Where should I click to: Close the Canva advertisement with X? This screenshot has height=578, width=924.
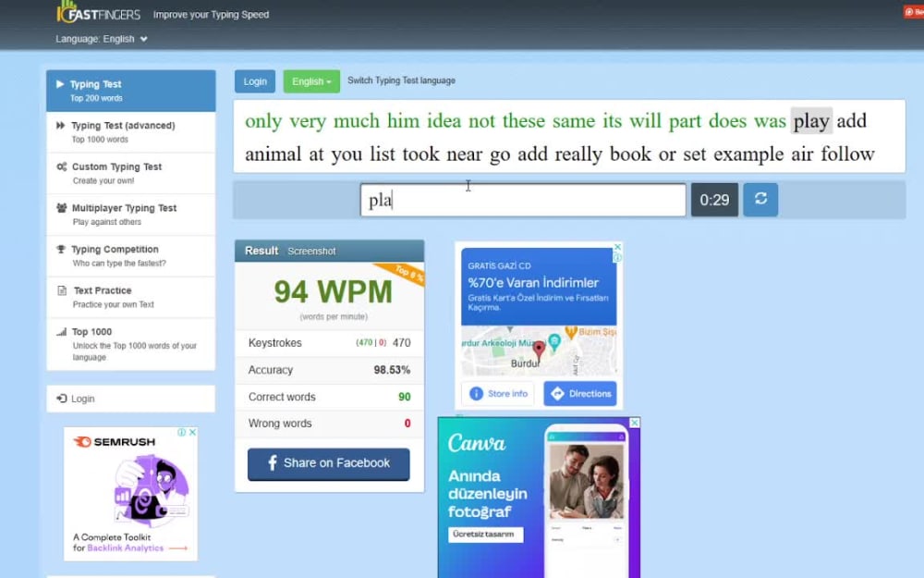click(635, 423)
